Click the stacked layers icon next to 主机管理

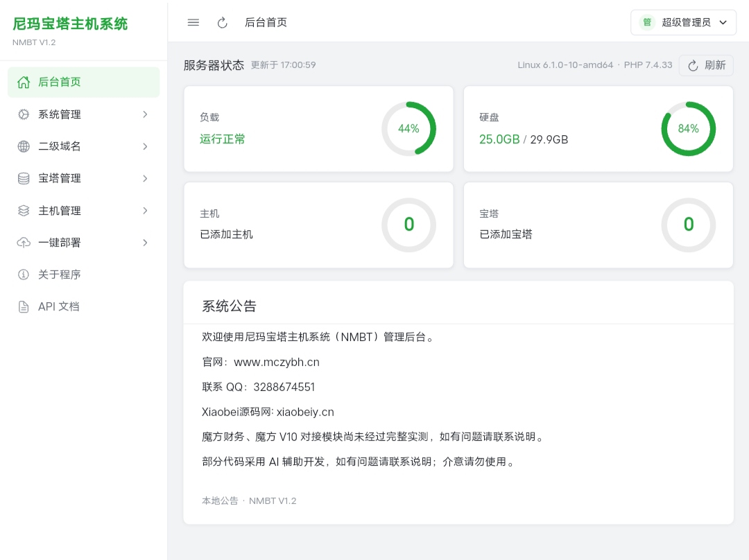tap(24, 211)
